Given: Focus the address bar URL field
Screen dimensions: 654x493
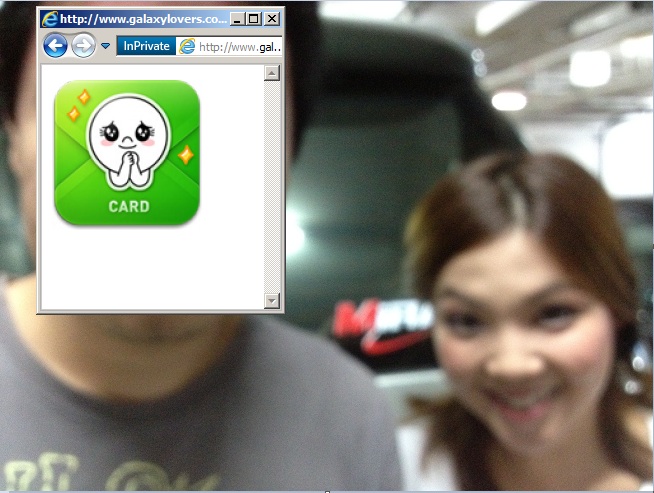Looking at the screenshot, I should coord(229,46).
